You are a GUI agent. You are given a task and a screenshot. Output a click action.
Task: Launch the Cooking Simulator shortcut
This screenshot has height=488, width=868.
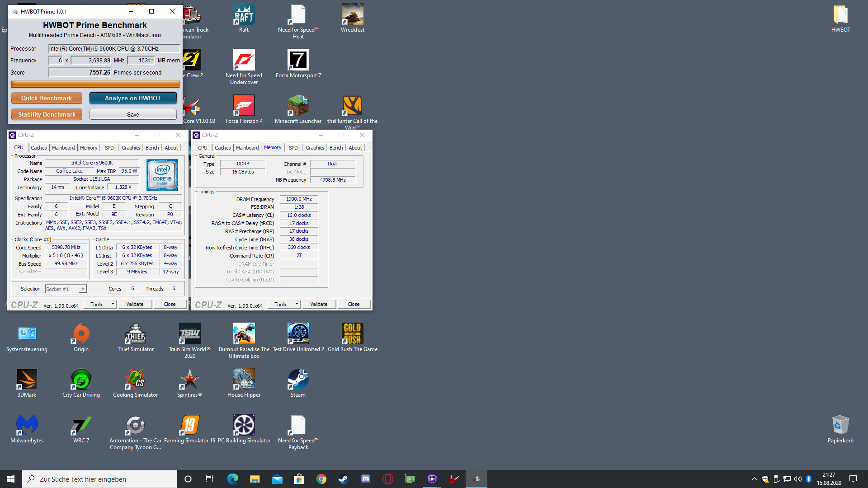click(x=135, y=383)
